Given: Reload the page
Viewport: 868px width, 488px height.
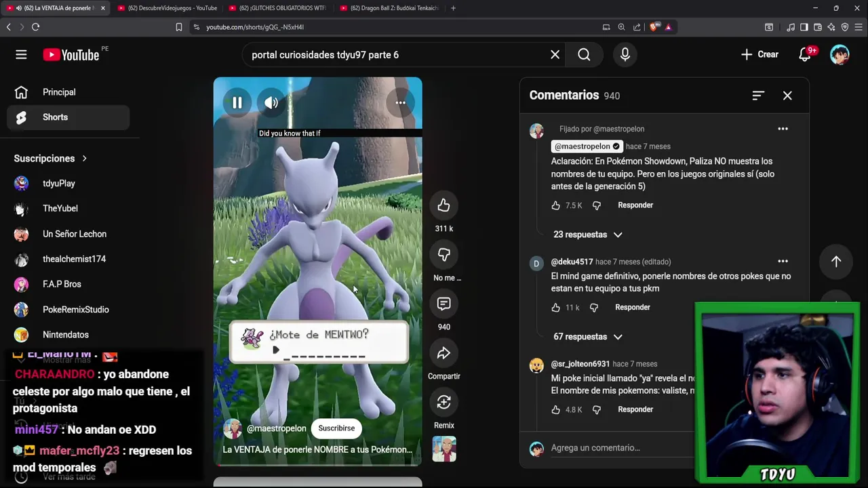Looking at the screenshot, I should click(x=35, y=27).
